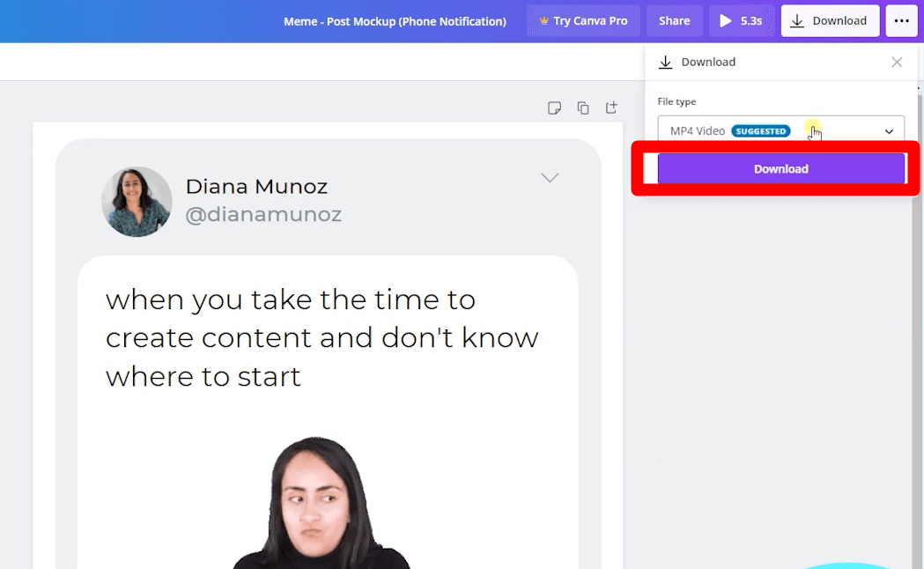This screenshot has width=924, height=569.
Task: Play the 5.3s preview
Action: click(742, 21)
